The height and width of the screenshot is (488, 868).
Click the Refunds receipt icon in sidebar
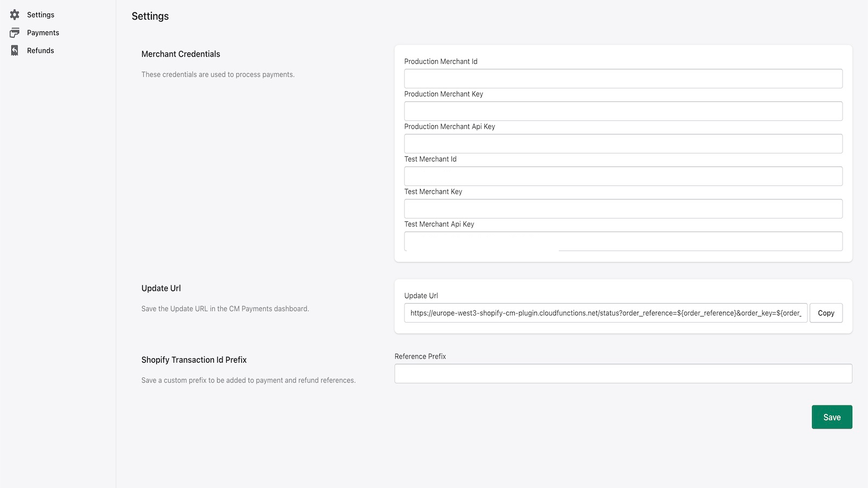(15, 50)
